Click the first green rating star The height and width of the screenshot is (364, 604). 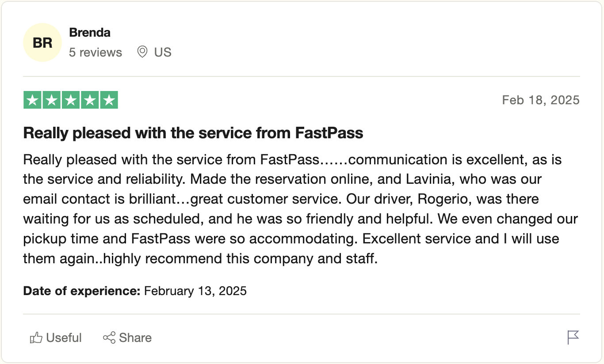(x=32, y=100)
